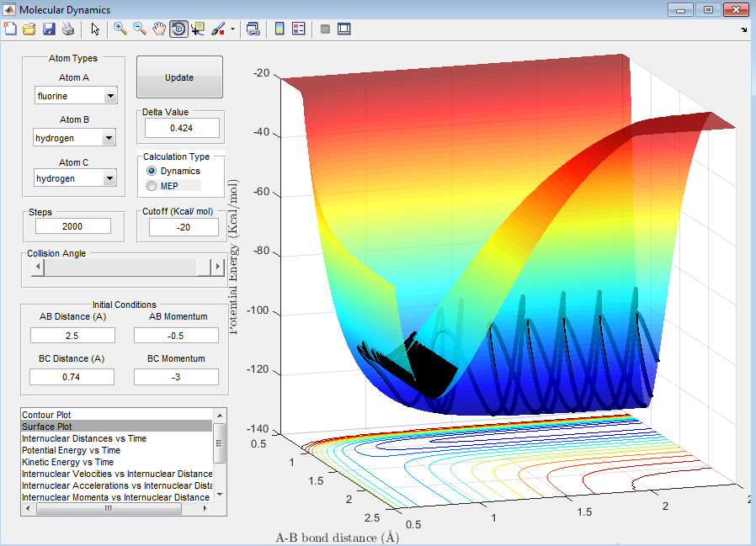Enable the Data Cursor tool
Screen dimensions: 756x546
click(198, 29)
